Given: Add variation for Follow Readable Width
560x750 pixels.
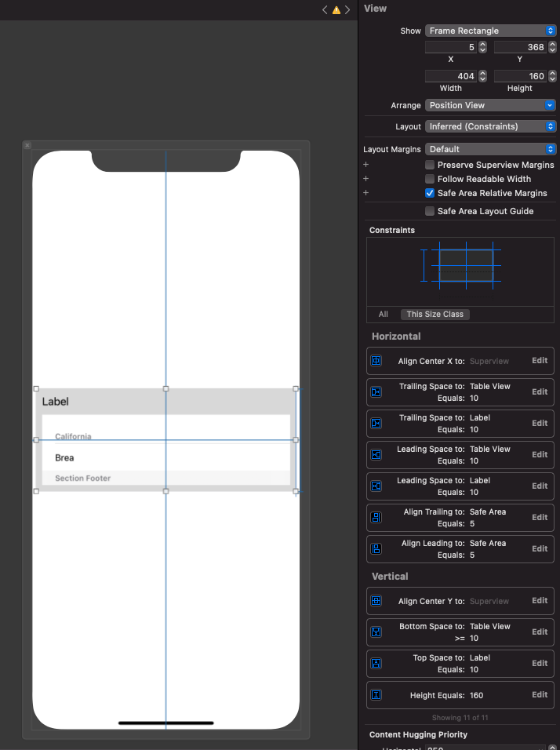Looking at the screenshot, I should [365, 178].
